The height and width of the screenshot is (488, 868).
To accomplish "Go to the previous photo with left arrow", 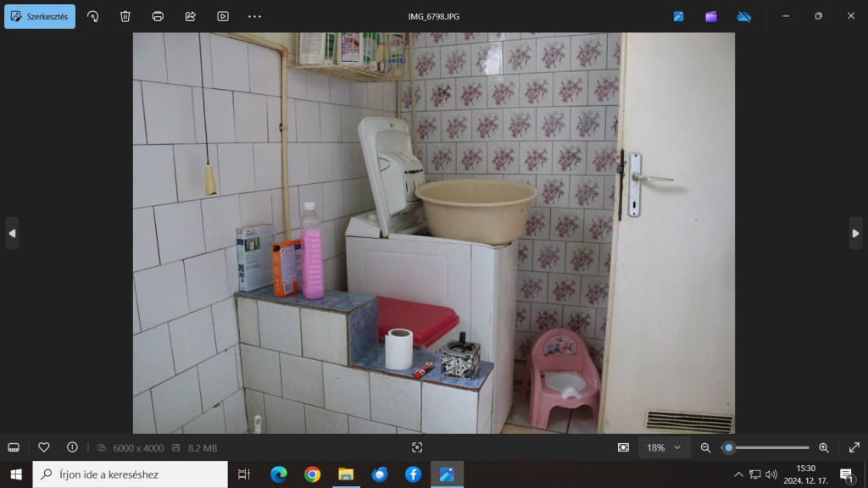I will (x=12, y=233).
